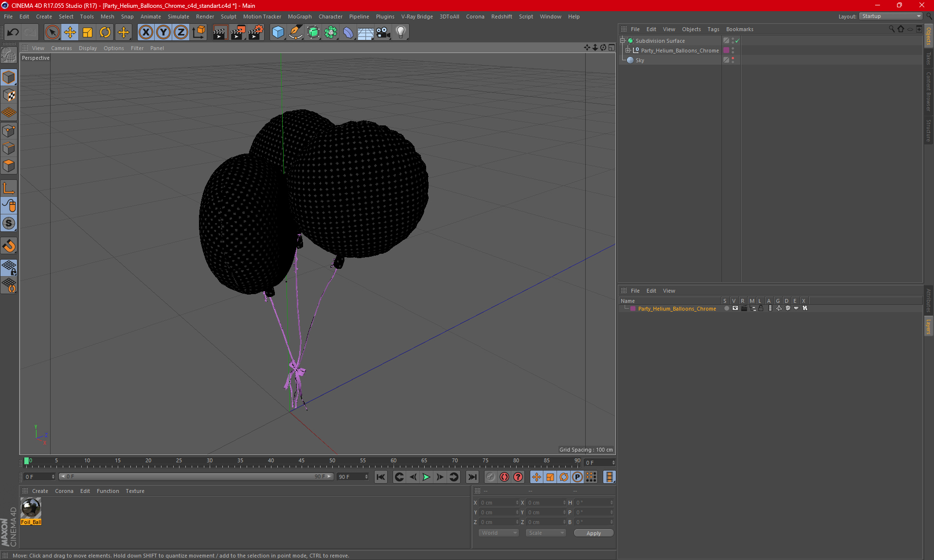Open the World coordinate dropdown
Image resolution: width=934 pixels, height=560 pixels.
499,533
